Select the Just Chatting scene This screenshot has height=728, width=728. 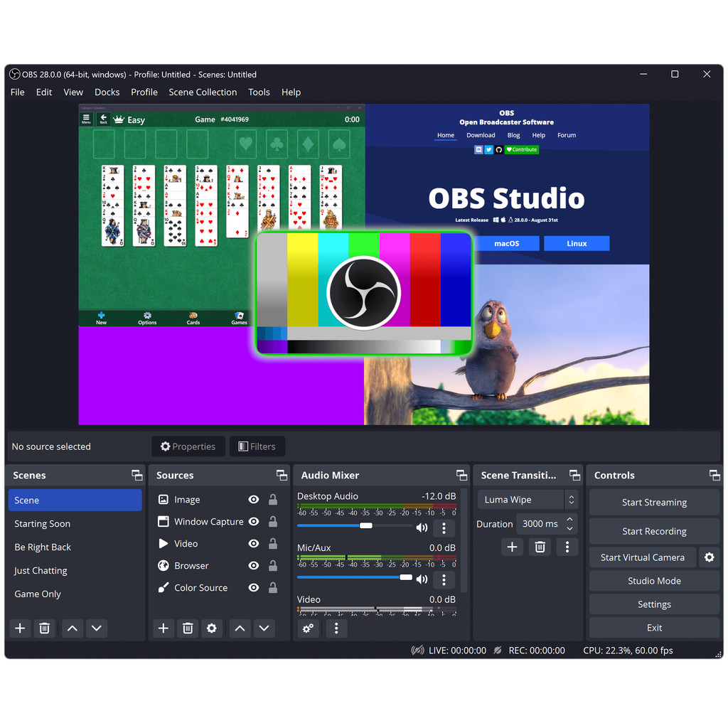[x=75, y=571]
